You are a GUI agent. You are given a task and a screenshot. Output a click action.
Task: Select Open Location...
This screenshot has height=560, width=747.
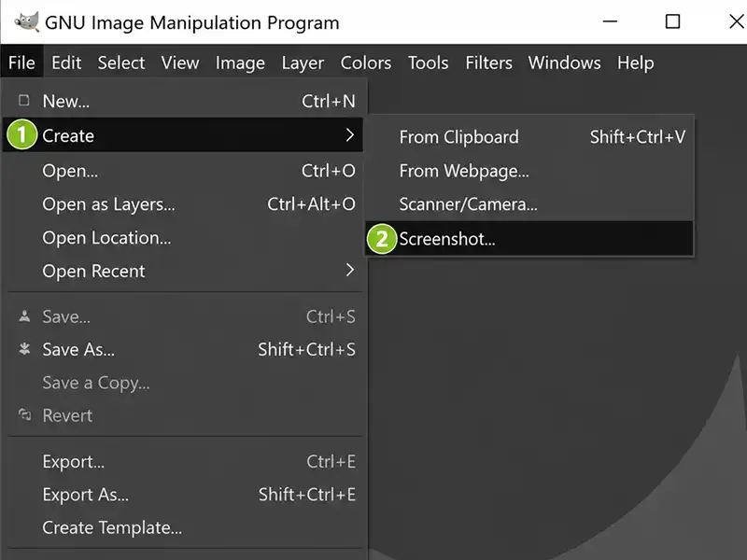point(183,237)
